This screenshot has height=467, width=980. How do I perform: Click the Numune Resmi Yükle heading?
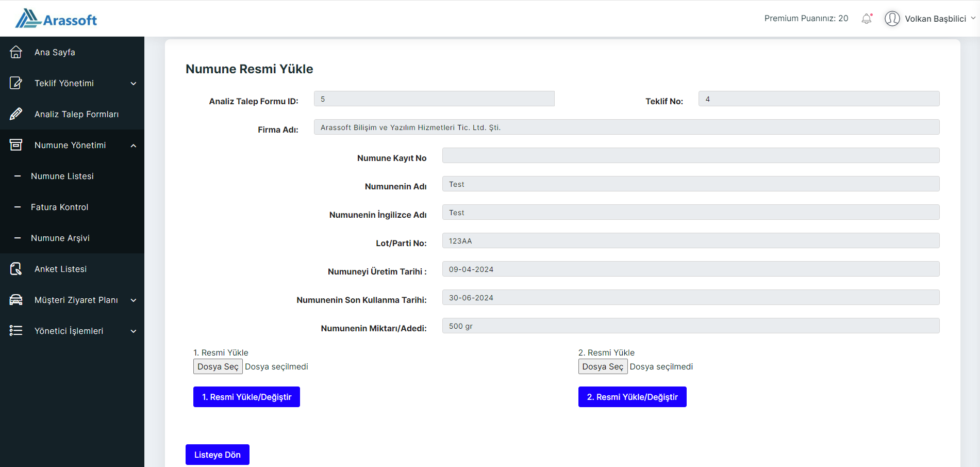[250, 69]
